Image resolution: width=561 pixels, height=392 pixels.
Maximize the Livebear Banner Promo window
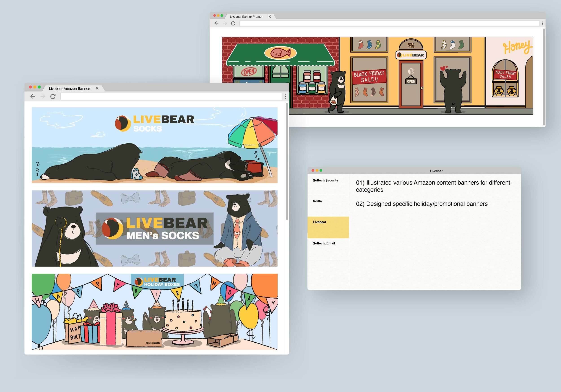222,15
